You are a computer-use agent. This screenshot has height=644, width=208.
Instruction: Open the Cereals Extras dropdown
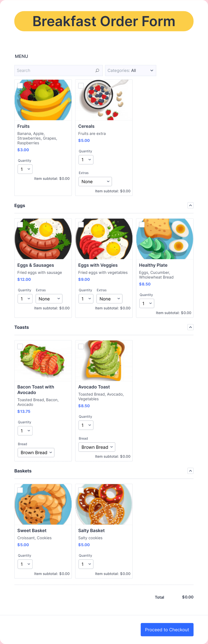pos(95,181)
